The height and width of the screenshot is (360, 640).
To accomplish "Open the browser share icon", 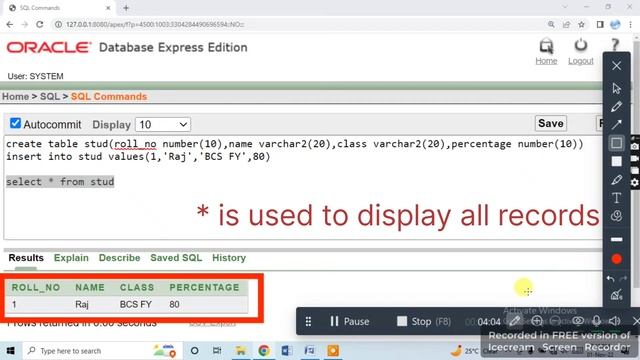I will [x=566, y=24].
